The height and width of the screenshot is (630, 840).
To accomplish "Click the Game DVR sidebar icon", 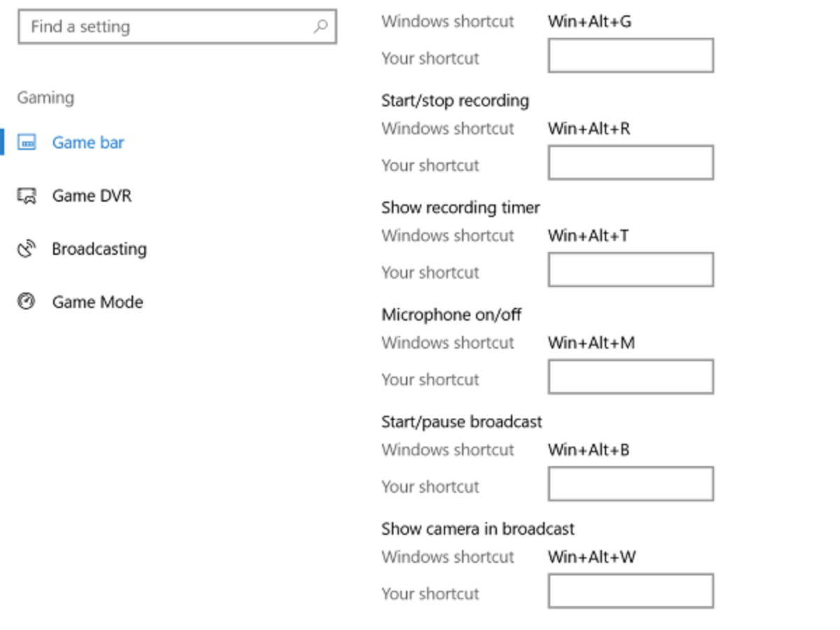I will point(27,196).
